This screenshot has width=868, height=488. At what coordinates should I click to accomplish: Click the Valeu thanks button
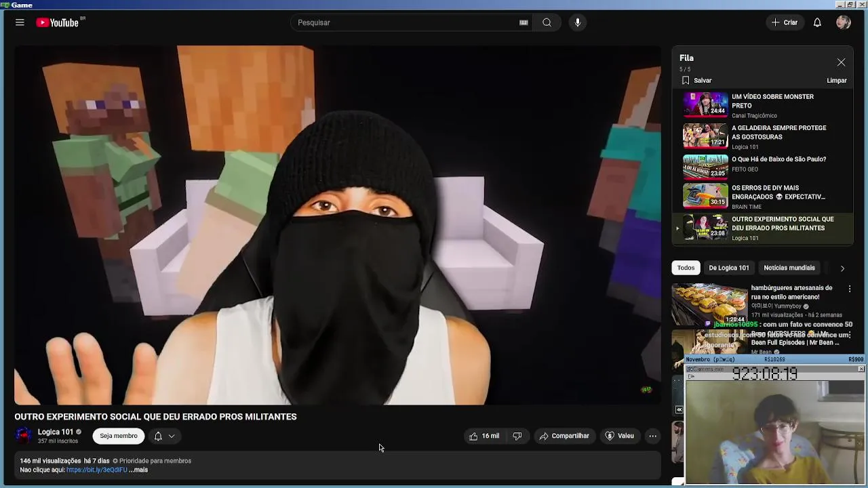pyautogui.click(x=619, y=436)
